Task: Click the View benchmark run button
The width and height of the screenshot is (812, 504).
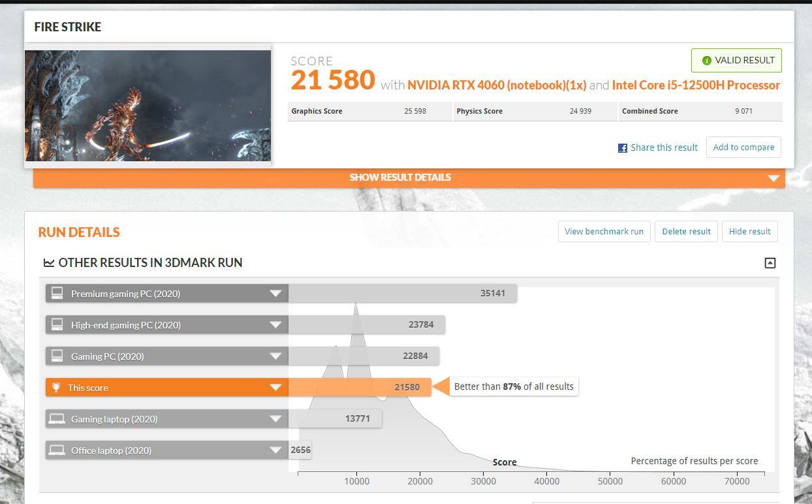Action: pos(604,232)
